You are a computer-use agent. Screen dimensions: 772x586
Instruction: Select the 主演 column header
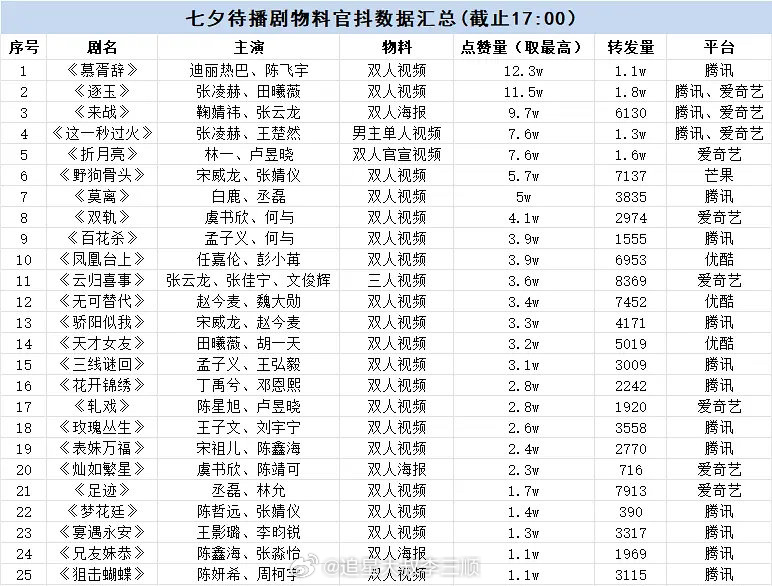249,48
